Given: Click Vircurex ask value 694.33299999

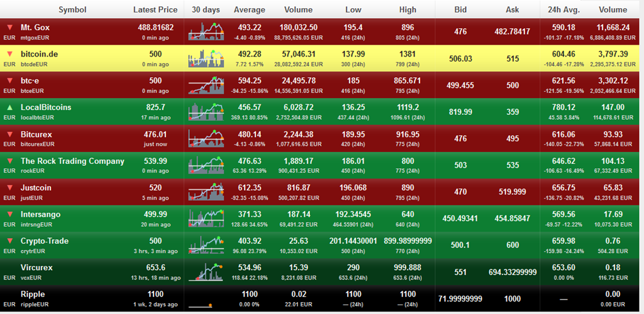Looking at the screenshot, I should pyautogui.click(x=512, y=272).
